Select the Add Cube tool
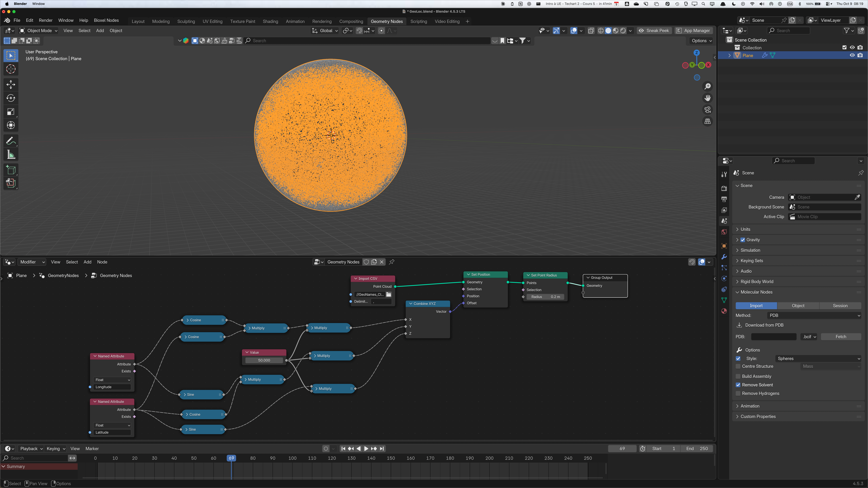The image size is (868, 488). coord(11,170)
